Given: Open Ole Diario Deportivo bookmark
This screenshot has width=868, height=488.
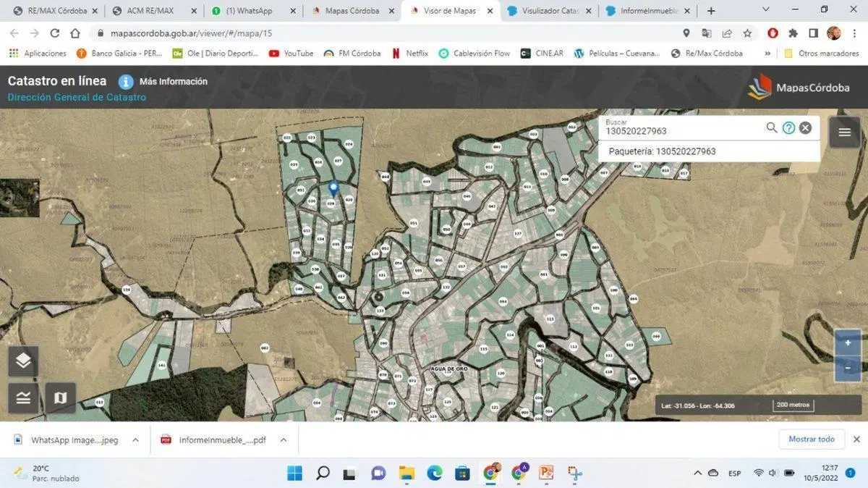Looking at the screenshot, I should tap(215, 54).
